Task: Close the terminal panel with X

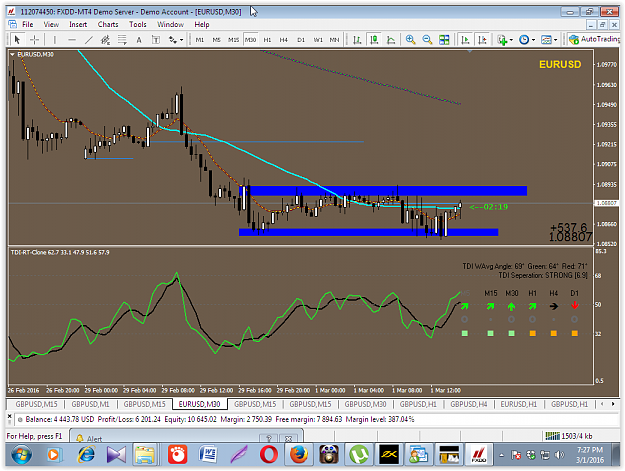Action: coord(10,416)
